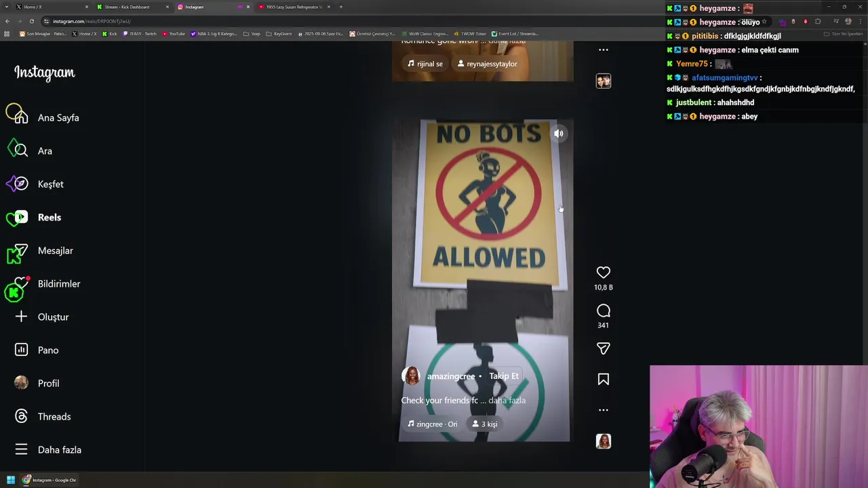Click the address bar URL

[92, 21]
